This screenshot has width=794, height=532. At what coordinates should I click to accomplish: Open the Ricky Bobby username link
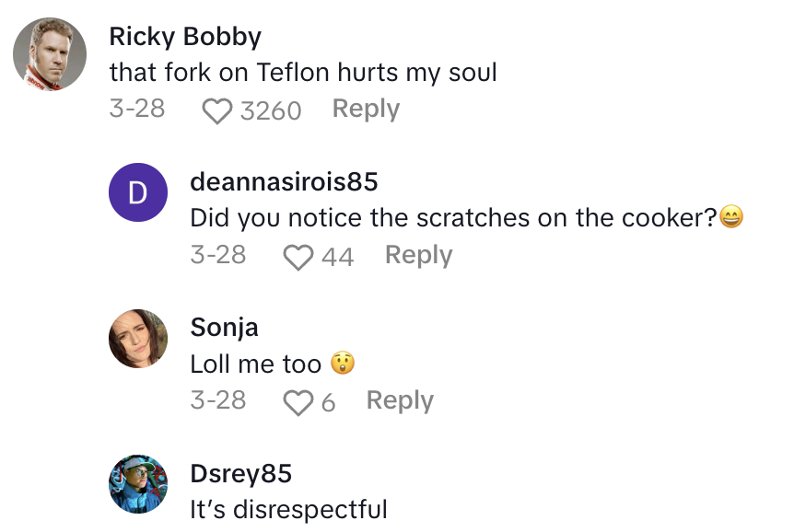point(185,37)
